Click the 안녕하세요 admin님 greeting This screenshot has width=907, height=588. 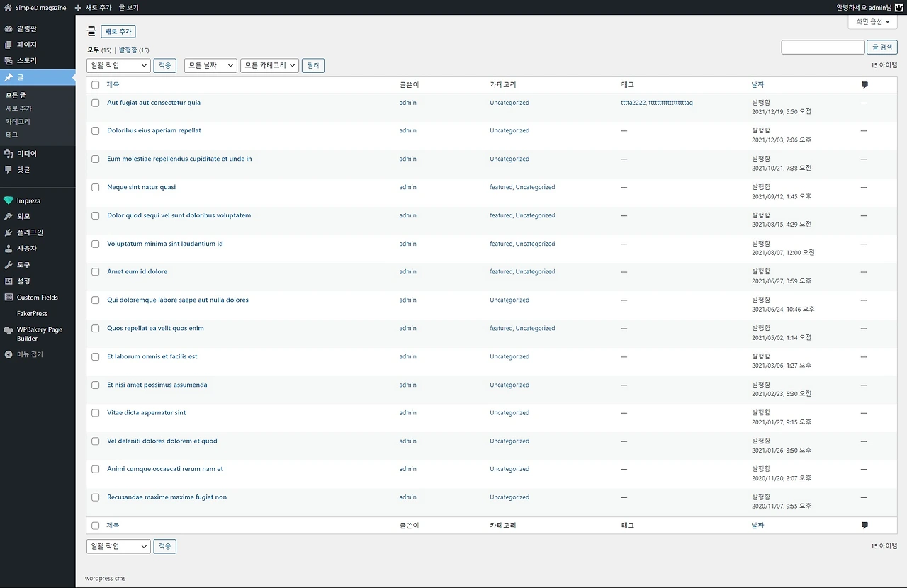tap(864, 8)
